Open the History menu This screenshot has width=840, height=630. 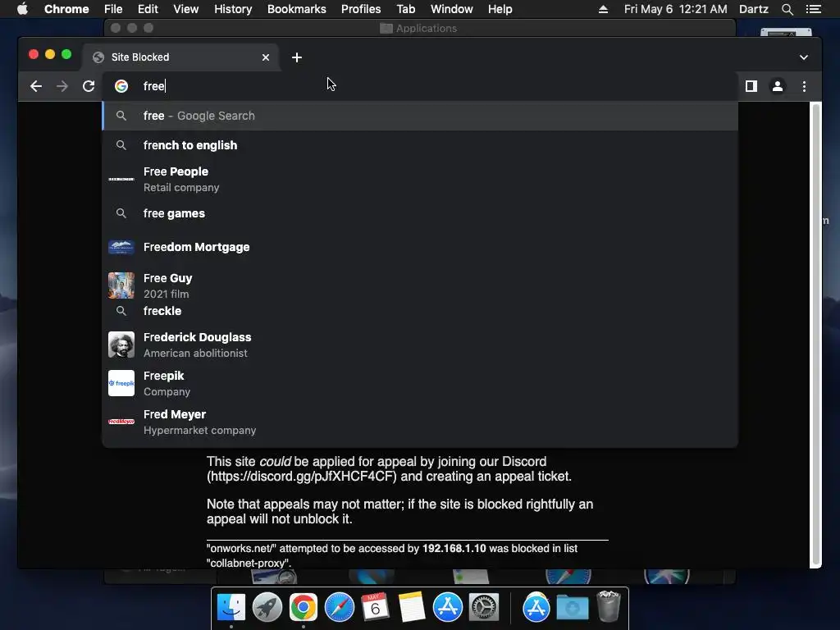[233, 9]
